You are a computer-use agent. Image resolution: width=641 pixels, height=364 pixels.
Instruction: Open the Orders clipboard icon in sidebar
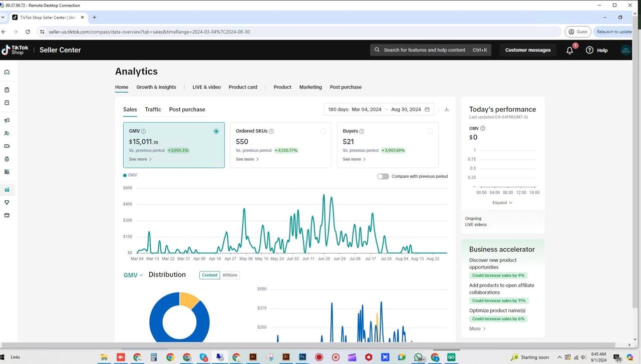point(7,90)
